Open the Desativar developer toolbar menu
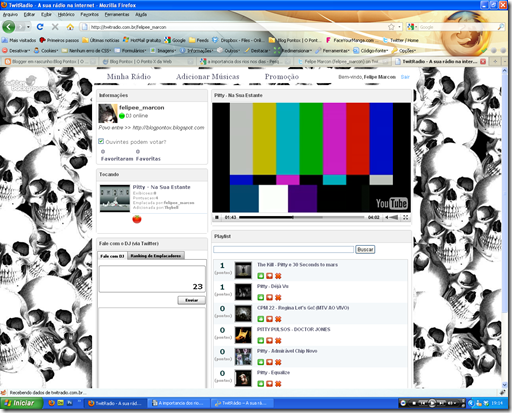Viewport: 512px width, 413px height. coord(16,51)
